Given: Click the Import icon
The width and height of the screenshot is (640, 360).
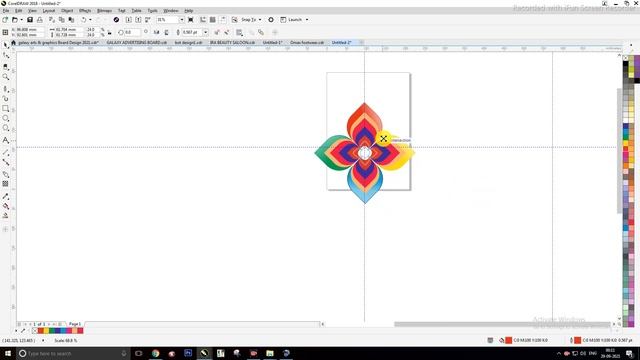Looking at the screenshot, I should pos(129,20).
